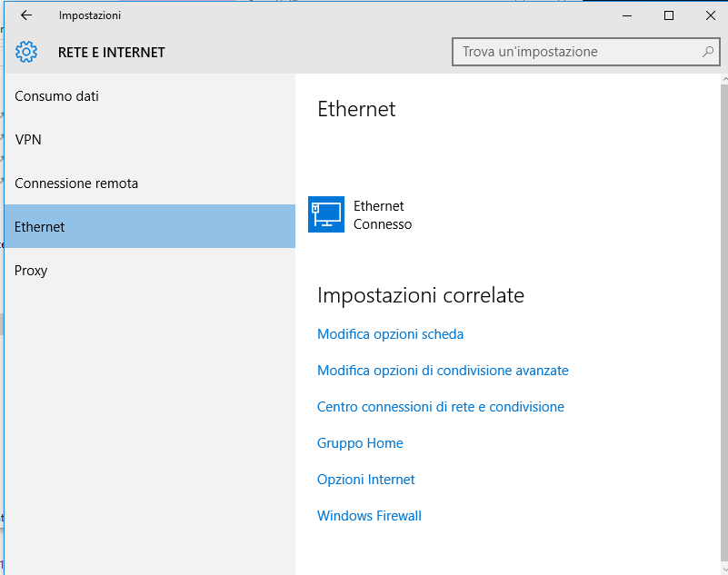Open Opzioni Internet link
Screen dimensions: 728x575
pos(366,480)
